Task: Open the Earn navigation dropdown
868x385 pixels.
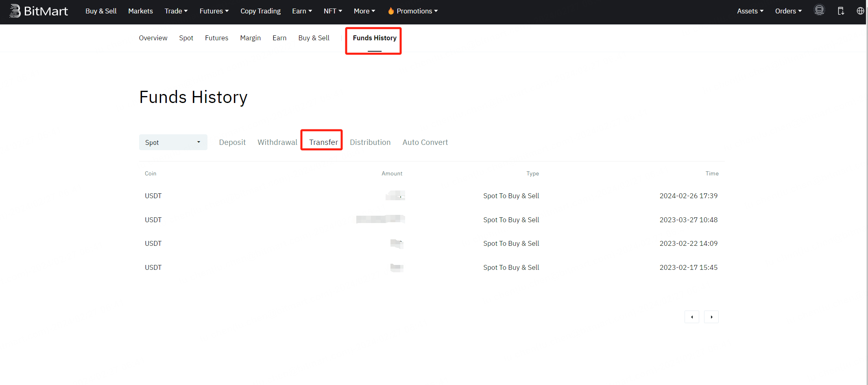Action: click(x=302, y=11)
